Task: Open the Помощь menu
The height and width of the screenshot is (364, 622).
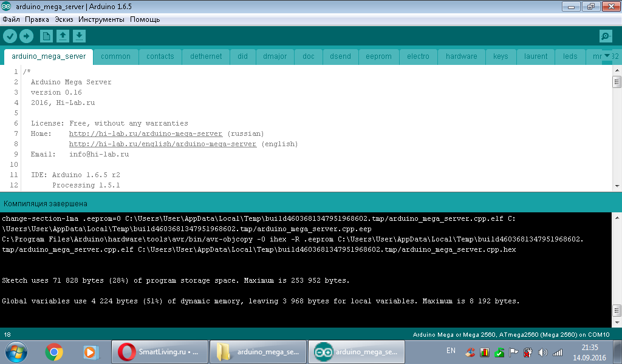Action: 145,19
